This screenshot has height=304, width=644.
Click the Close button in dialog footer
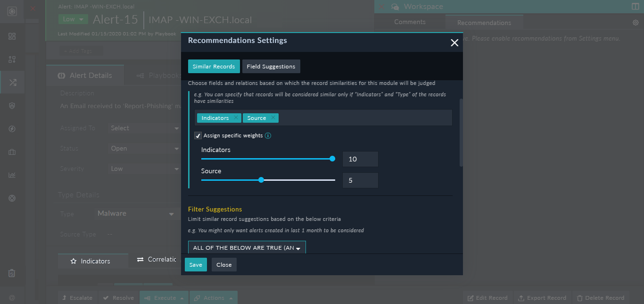pos(224,265)
